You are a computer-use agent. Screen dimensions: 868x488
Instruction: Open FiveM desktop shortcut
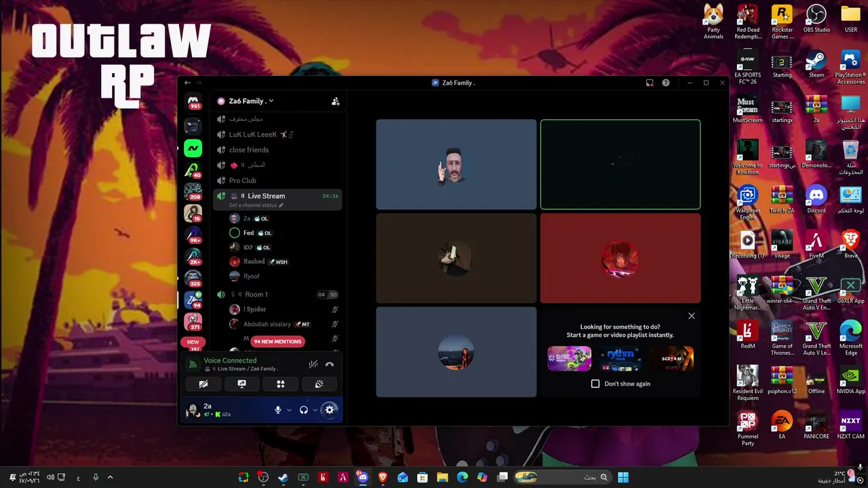816,245
